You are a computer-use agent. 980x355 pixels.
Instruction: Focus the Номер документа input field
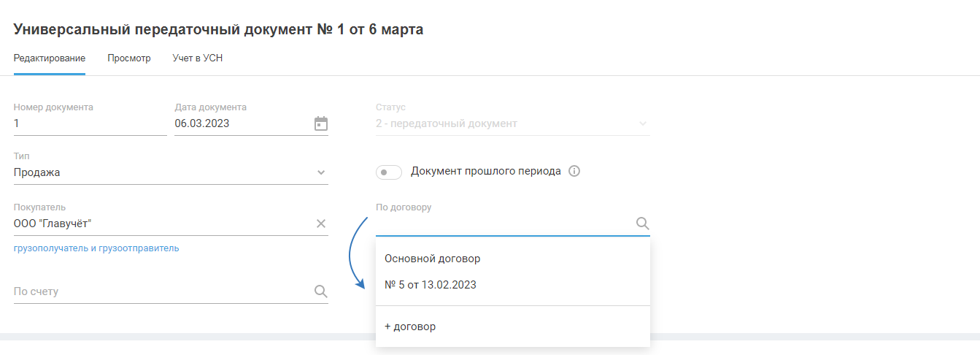tap(89, 123)
